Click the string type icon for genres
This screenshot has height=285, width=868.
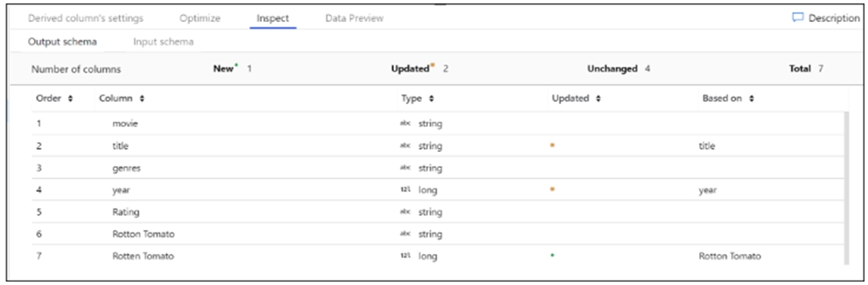pyautogui.click(x=406, y=168)
